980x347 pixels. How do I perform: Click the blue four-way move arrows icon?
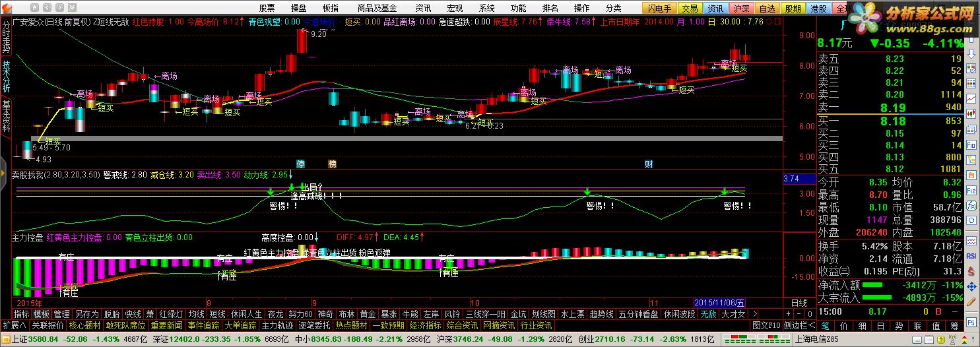tap(971, 286)
